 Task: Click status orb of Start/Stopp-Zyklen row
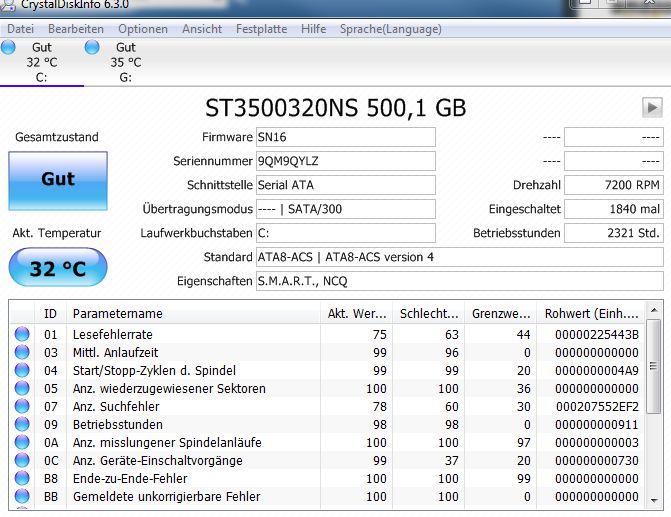click(x=22, y=370)
